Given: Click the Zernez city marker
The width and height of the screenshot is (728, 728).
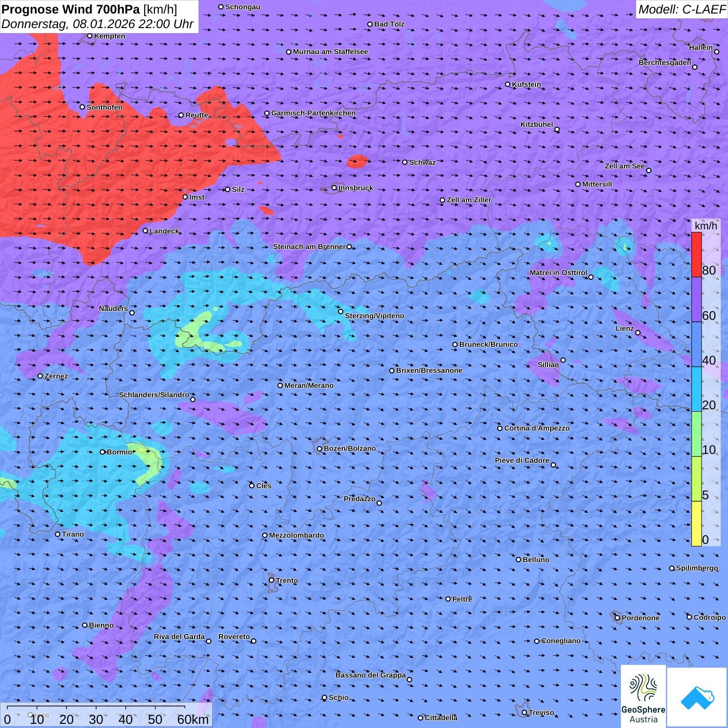Looking at the screenshot, I should 41,376.
